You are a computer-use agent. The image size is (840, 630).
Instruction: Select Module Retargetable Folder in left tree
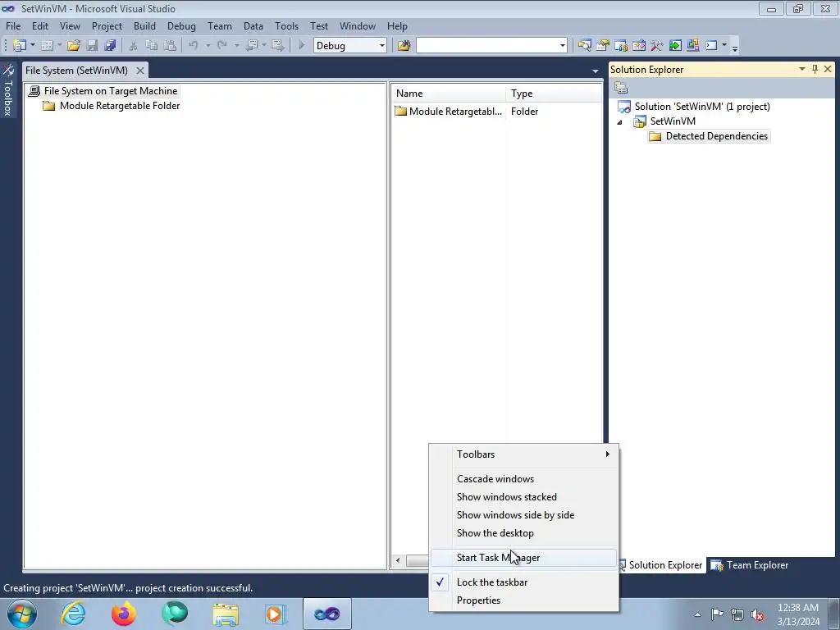pyautogui.click(x=120, y=106)
